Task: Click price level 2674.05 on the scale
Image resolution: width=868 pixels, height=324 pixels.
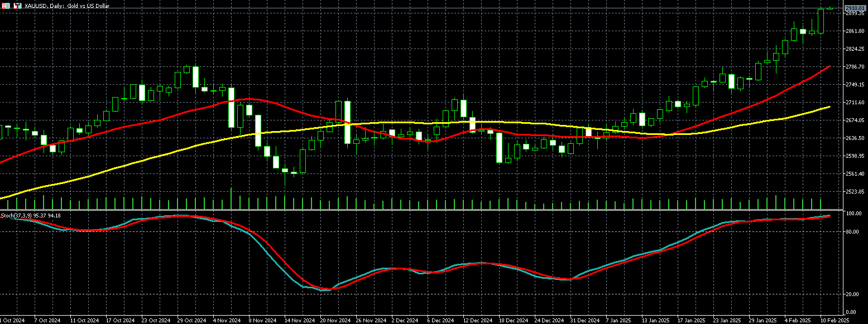Action: 855,120
